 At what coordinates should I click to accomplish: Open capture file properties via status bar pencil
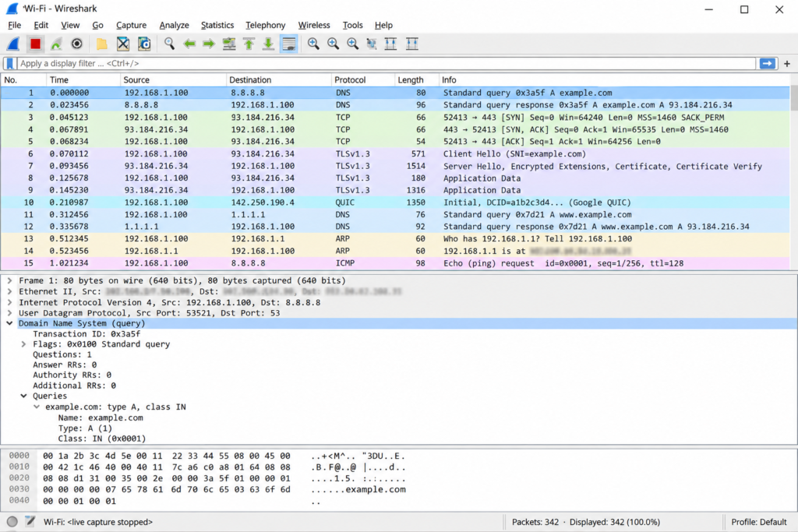click(30, 521)
